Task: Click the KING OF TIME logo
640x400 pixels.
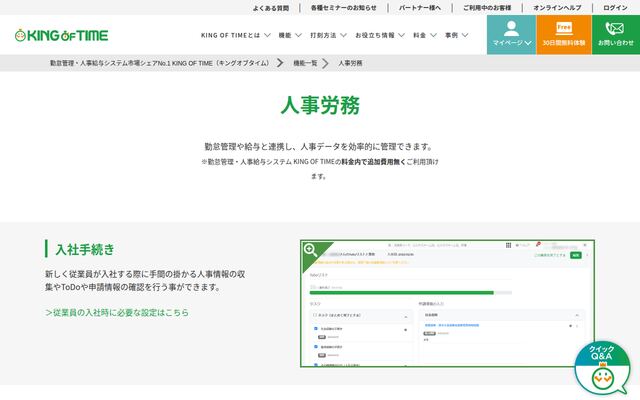Action: coord(61,36)
